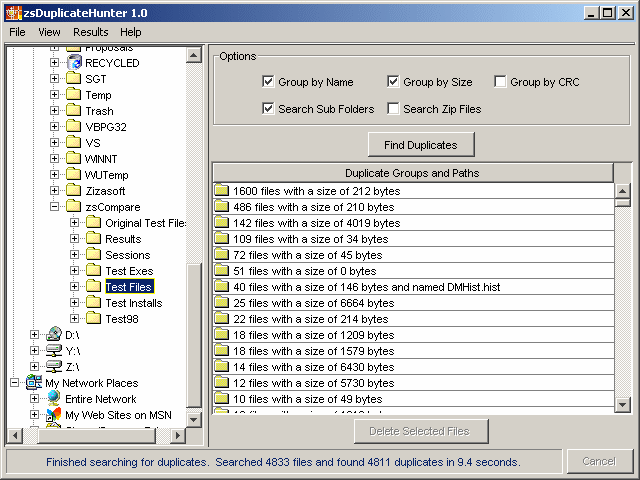Viewport: 640px width, 480px height.
Task: Expand the VS folder node
Action: (x=54, y=142)
